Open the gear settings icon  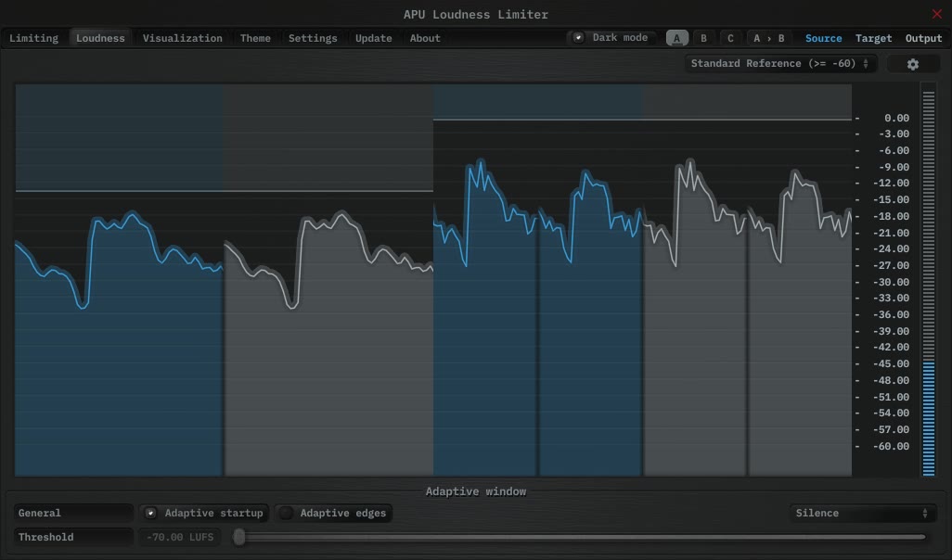coord(912,64)
